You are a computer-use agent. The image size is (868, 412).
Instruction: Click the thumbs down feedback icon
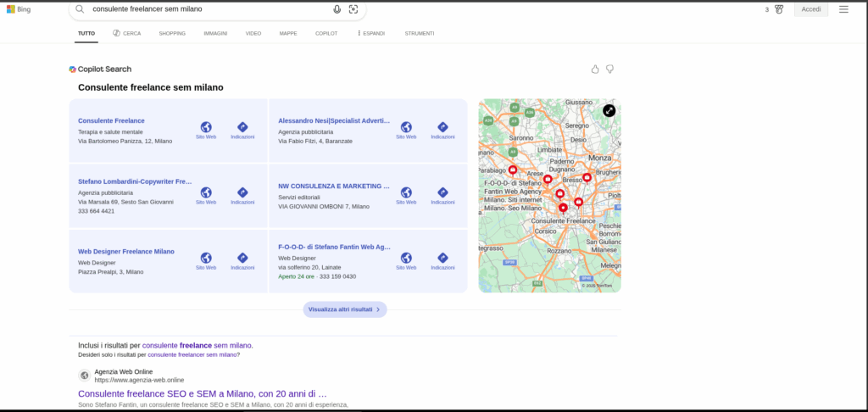[609, 69]
